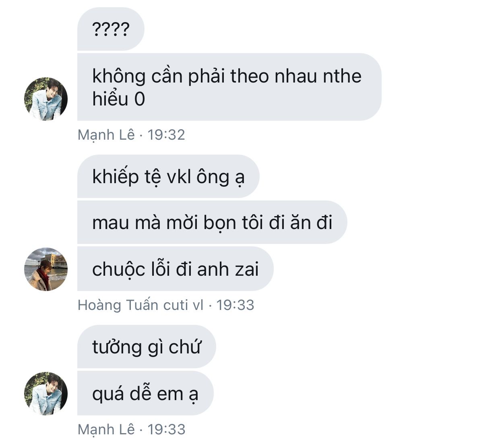This screenshot has width=500, height=448.
Task: Open Mạnh Lê's avatar beside the 'hiểu 0' message
Action: pyautogui.click(x=46, y=99)
